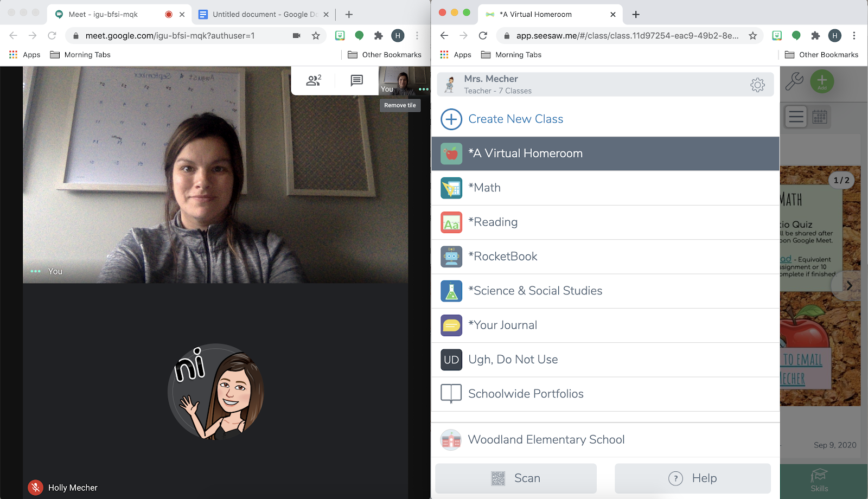Open the participants list in Meet

click(x=314, y=81)
